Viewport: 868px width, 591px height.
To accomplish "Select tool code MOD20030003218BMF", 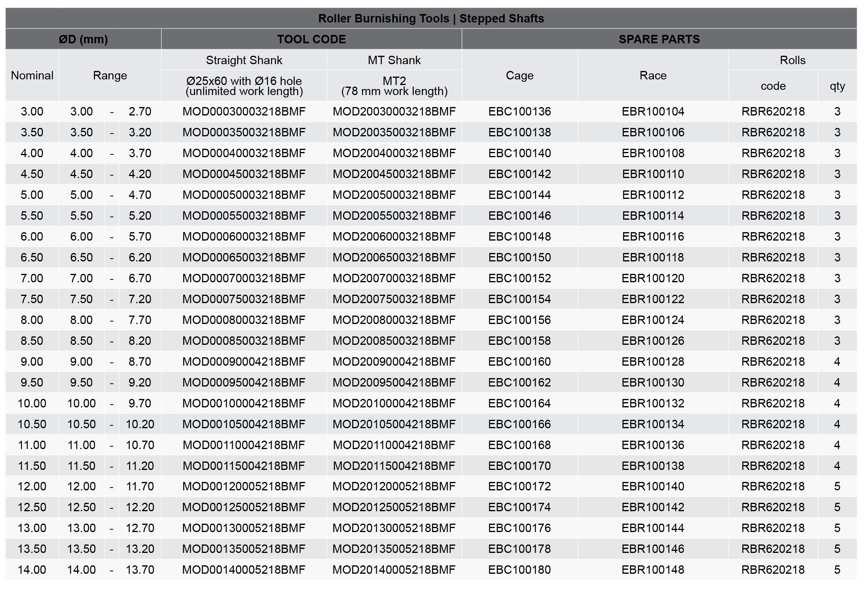I will (394, 111).
